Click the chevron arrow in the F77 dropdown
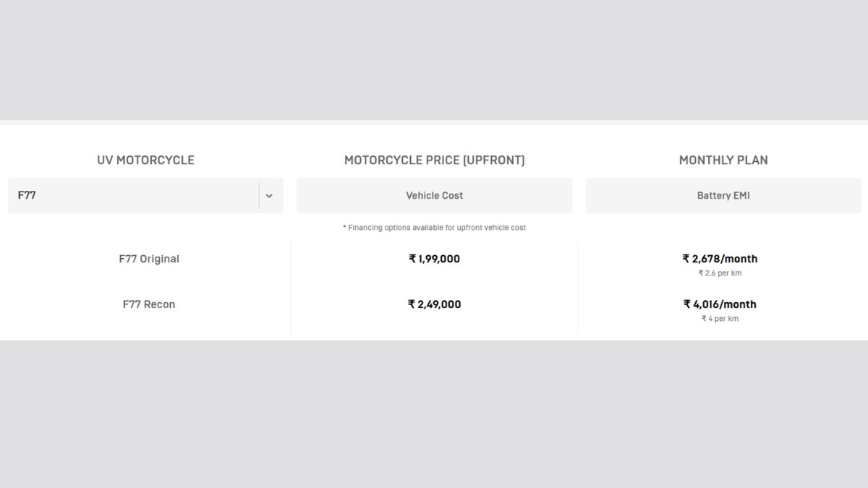Image resolution: width=868 pixels, height=488 pixels. 269,196
